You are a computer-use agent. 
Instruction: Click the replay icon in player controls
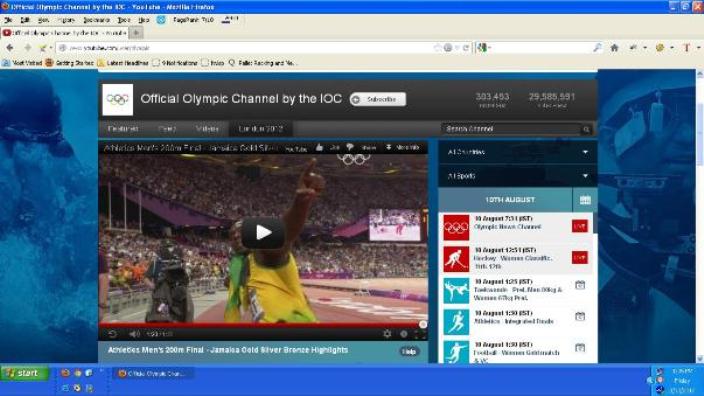coord(112,334)
